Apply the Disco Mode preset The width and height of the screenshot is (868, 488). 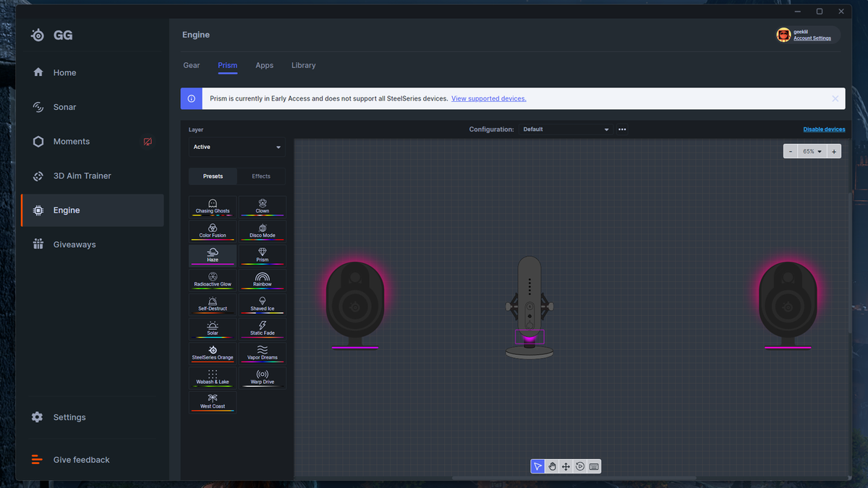[x=263, y=231]
